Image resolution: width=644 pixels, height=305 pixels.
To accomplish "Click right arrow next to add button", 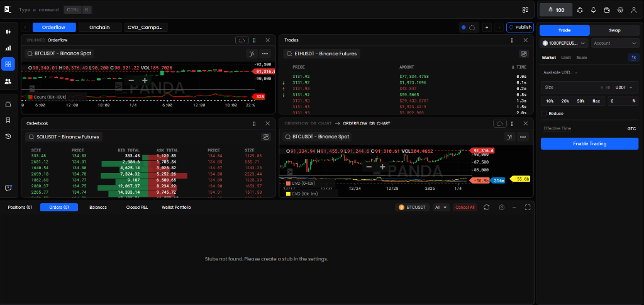I will pos(499,28).
